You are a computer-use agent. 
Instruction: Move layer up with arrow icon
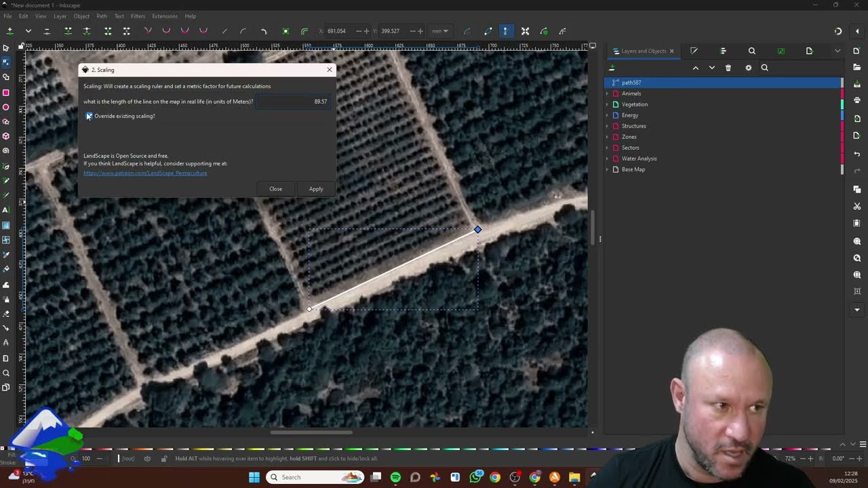pyautogui.click(x=695, y=68)
